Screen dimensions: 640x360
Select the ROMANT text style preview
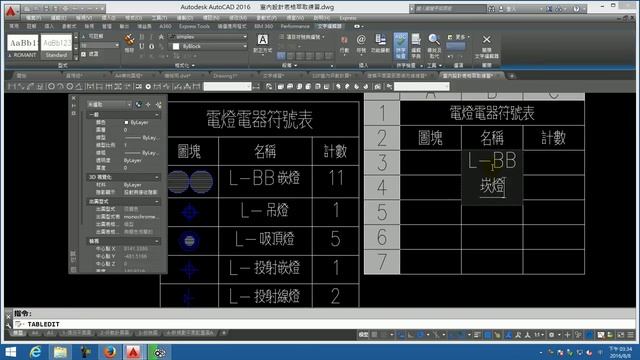(x=23, y=46)
